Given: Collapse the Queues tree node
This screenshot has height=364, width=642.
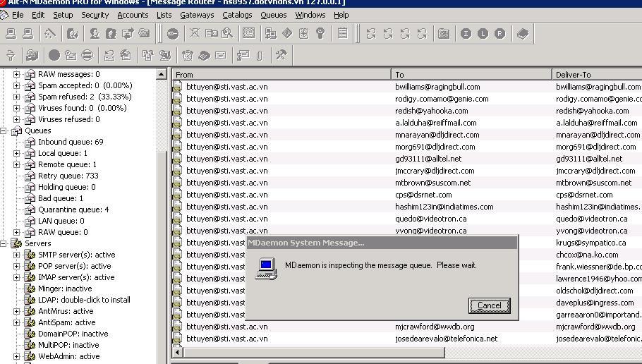Looking at the screenshot, I should point(4,131).
